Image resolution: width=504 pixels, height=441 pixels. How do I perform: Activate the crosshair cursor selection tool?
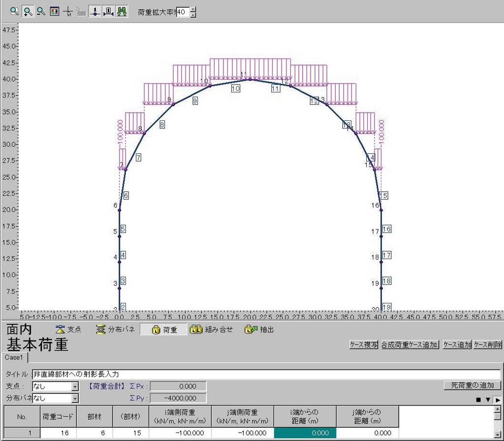[x=68, y=12]
